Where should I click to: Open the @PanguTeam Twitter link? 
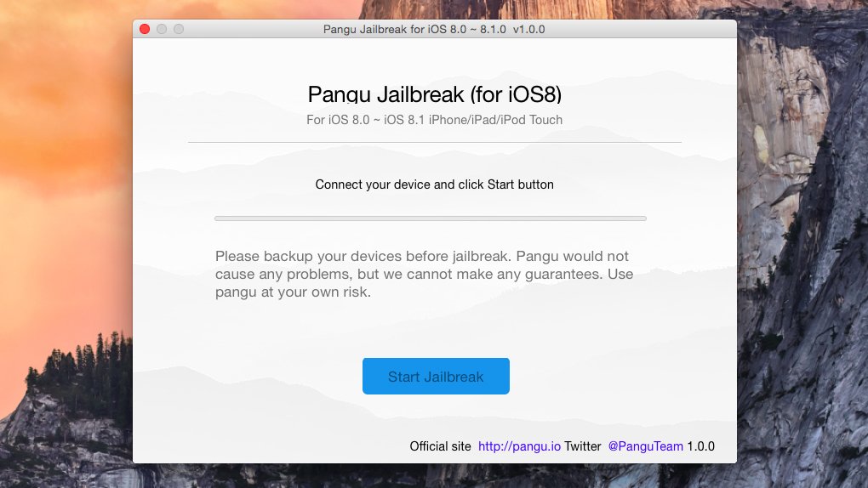coord(645,446)
